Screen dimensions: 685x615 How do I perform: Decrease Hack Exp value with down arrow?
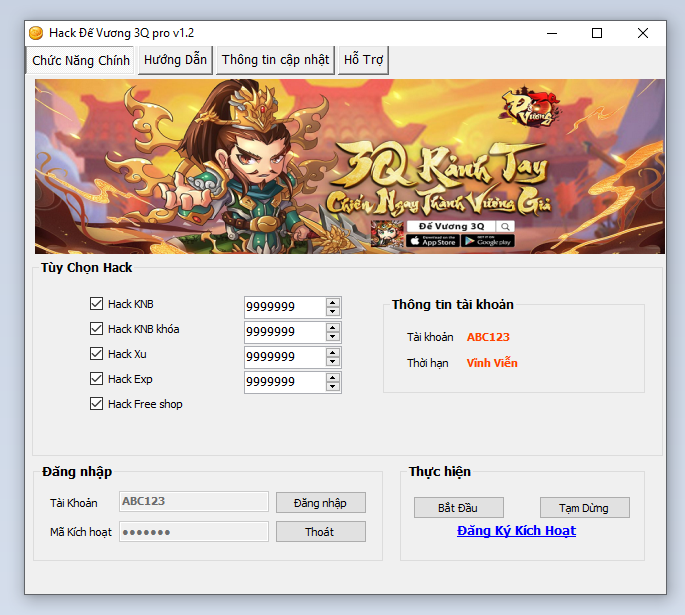pos(332,386)
